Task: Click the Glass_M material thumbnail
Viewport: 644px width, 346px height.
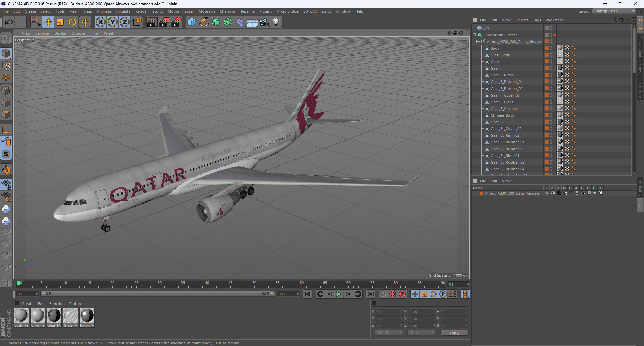Action: coord(70,315)
